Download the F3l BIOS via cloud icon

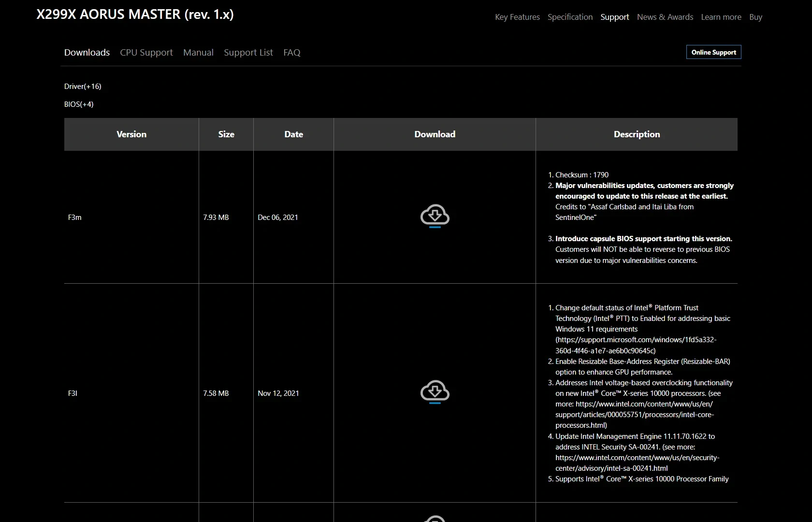[x=435, y=391]
